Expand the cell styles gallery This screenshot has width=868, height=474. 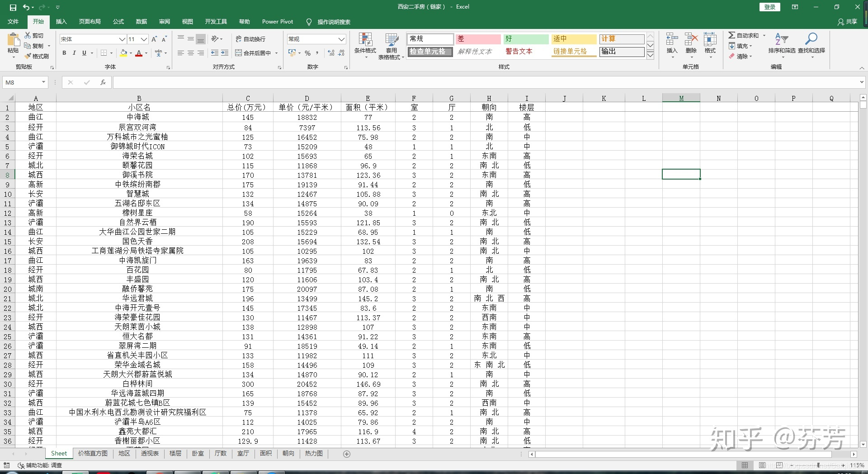point(650,55)
